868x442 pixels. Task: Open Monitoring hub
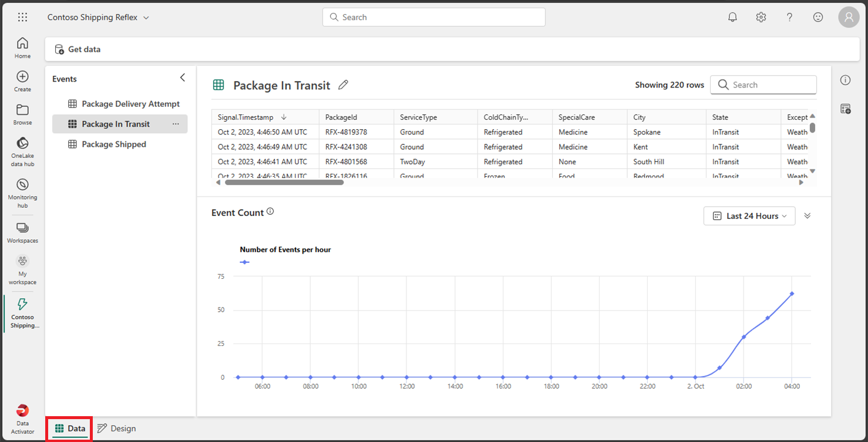pyautogui.click(x=22, y=193)
